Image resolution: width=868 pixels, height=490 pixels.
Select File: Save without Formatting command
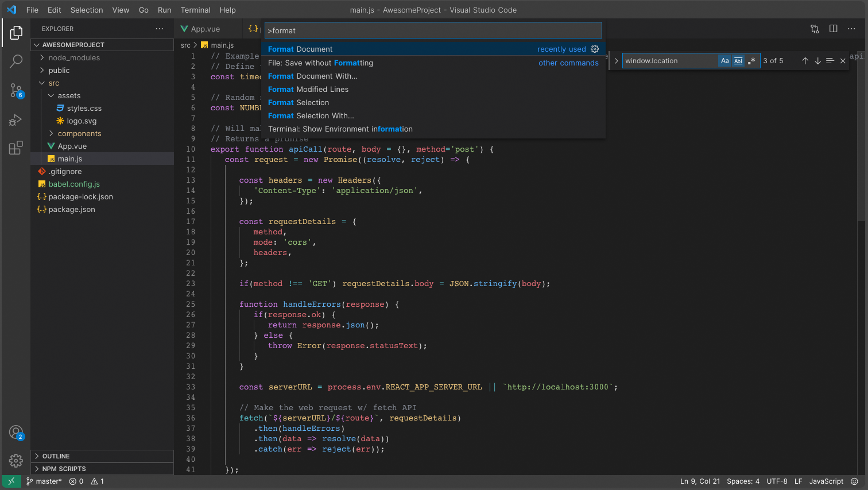[433, 63]
